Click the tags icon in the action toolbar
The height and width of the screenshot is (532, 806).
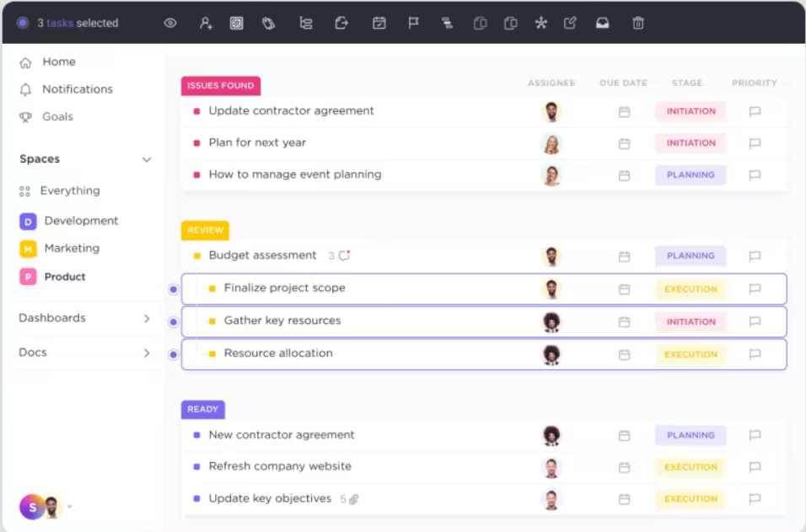tap(269, 23)
